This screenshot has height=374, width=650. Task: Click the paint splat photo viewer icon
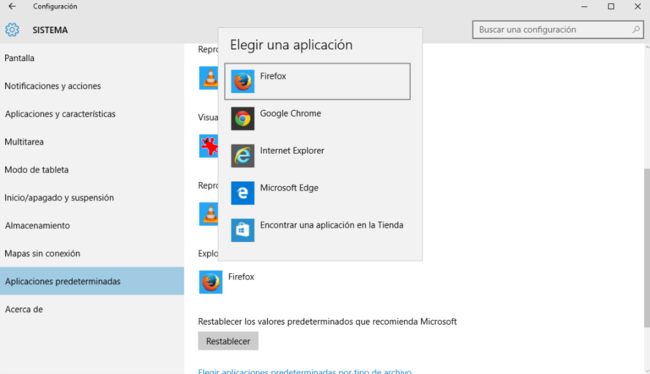click(209, 146)
